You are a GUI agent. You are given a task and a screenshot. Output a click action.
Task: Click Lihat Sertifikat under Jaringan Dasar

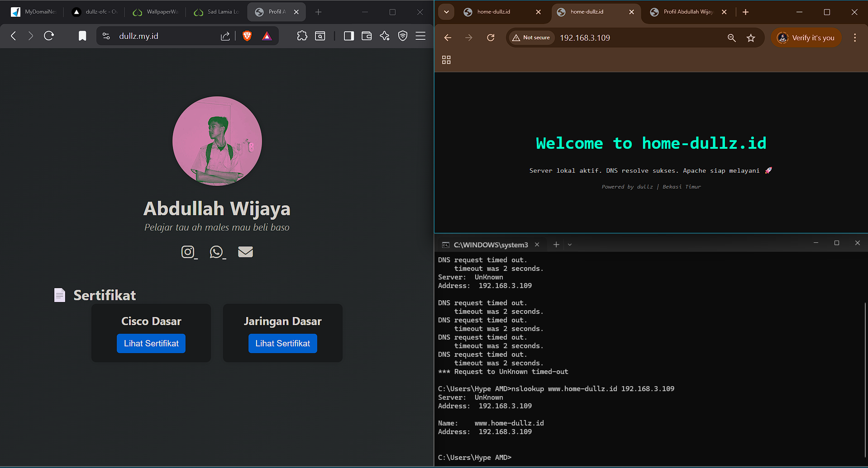[x=282, y=344]
